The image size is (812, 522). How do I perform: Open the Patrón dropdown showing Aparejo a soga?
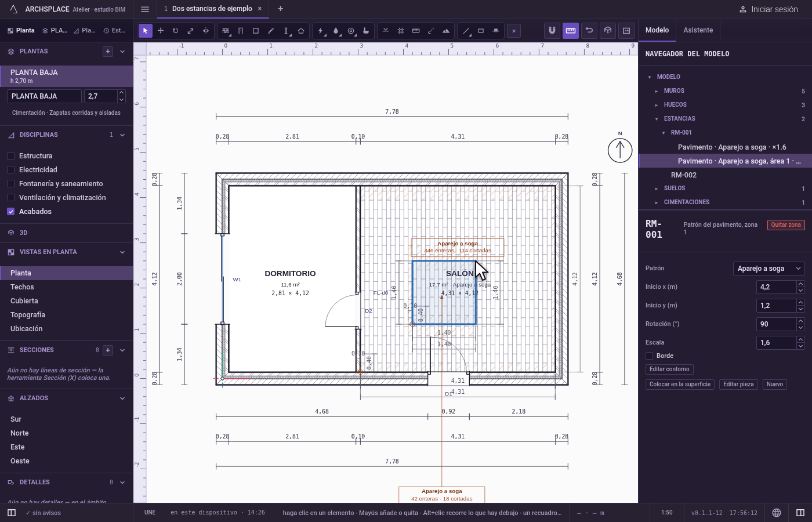tap(769, 269)
